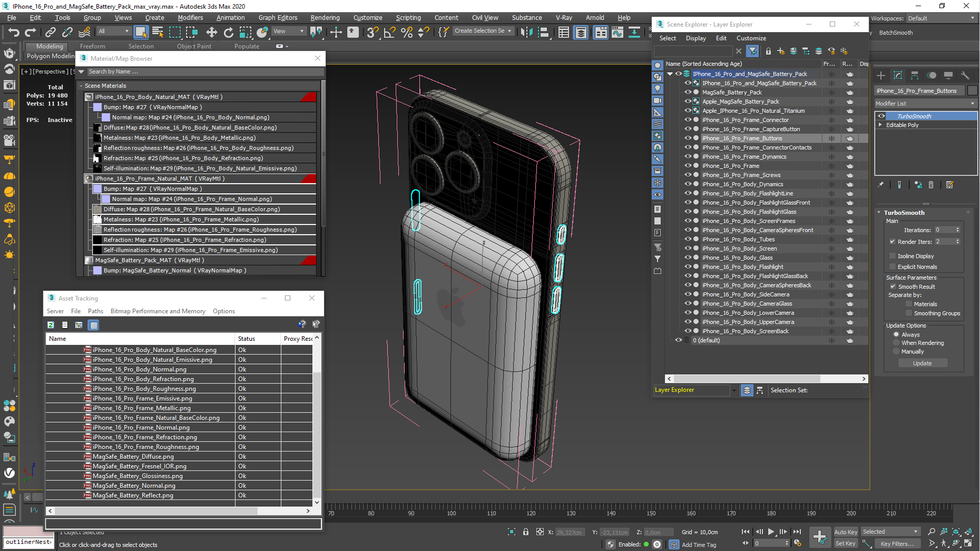Switch Asset Tracking to table view
This screenshot has height=551, width=980.
[93, 325]
